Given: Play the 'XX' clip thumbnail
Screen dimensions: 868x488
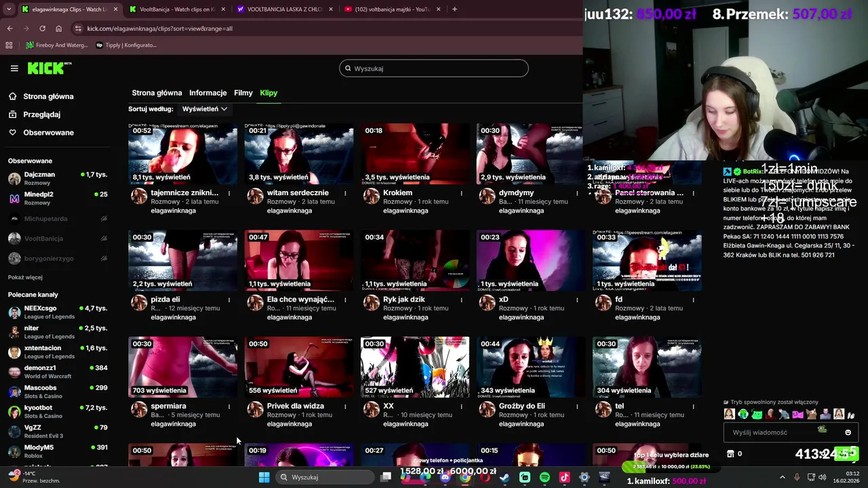Looking at the screenshot, I should [415, 367].
